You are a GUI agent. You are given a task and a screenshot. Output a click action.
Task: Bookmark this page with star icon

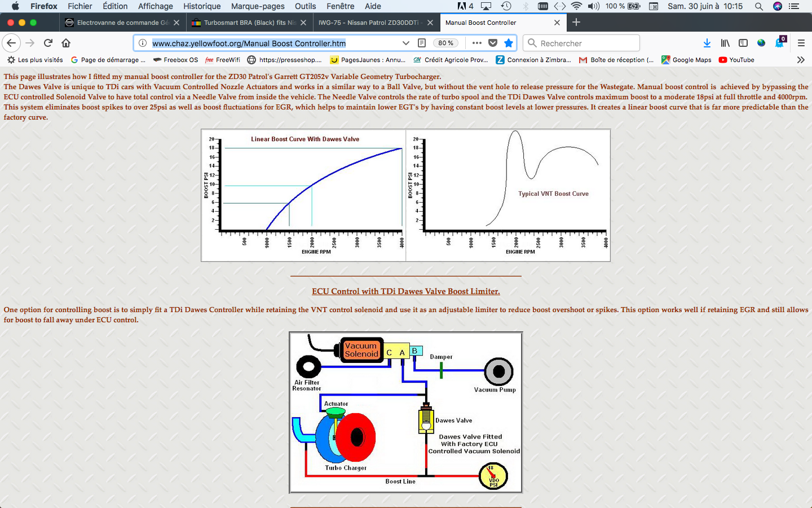509,43
